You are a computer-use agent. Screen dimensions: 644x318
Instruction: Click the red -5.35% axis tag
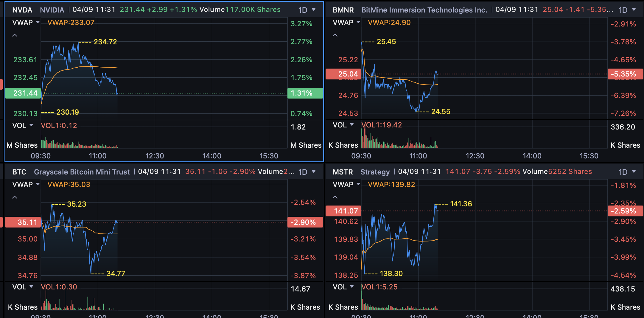click(626, 74)
